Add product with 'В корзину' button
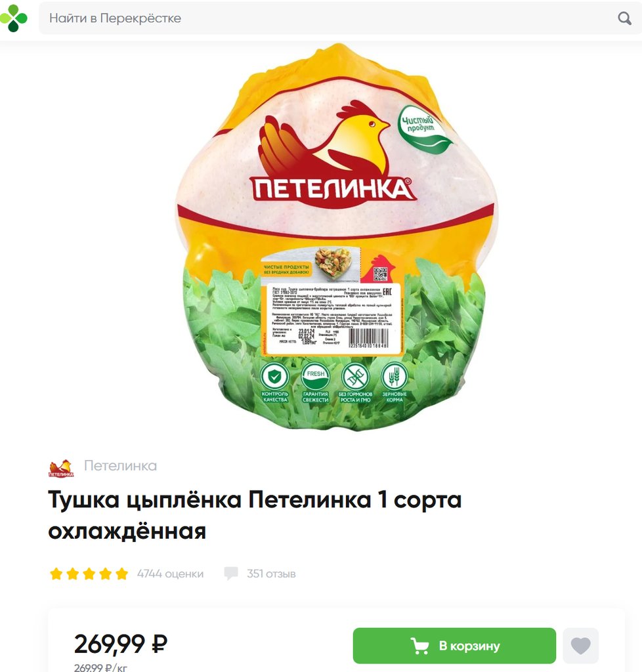Screen dimensions: 642x672 454,646
